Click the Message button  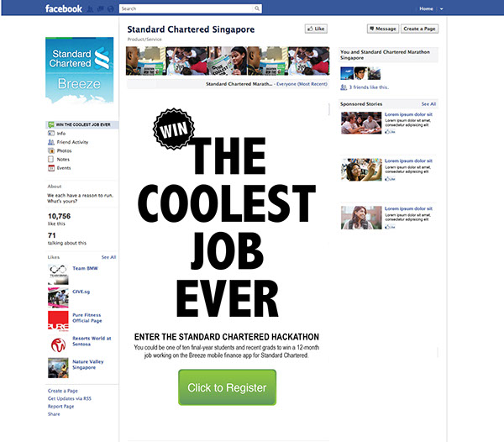point(383,29)
